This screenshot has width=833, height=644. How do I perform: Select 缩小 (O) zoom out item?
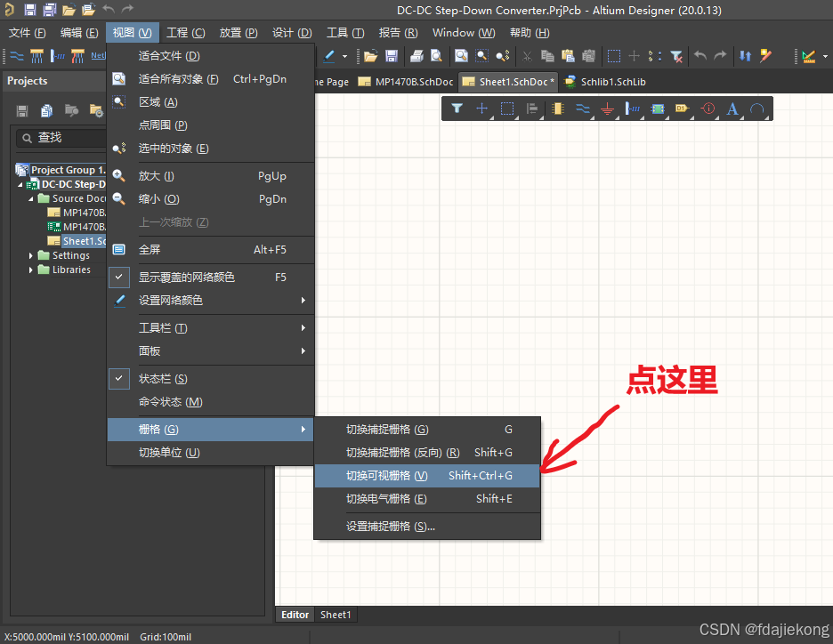click(211, 199)
